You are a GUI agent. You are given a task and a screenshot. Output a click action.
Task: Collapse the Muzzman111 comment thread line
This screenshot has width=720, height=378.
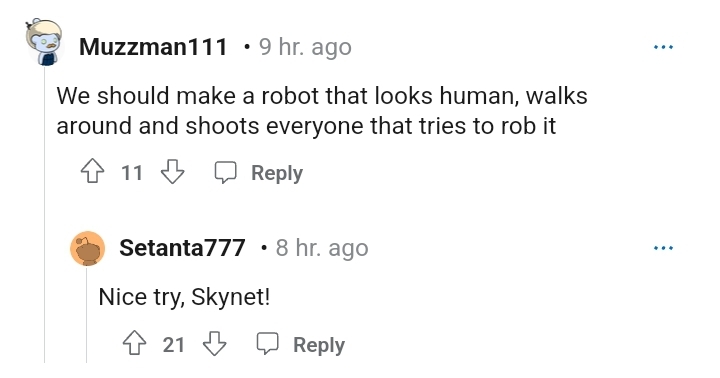click(x=45, y=216)
